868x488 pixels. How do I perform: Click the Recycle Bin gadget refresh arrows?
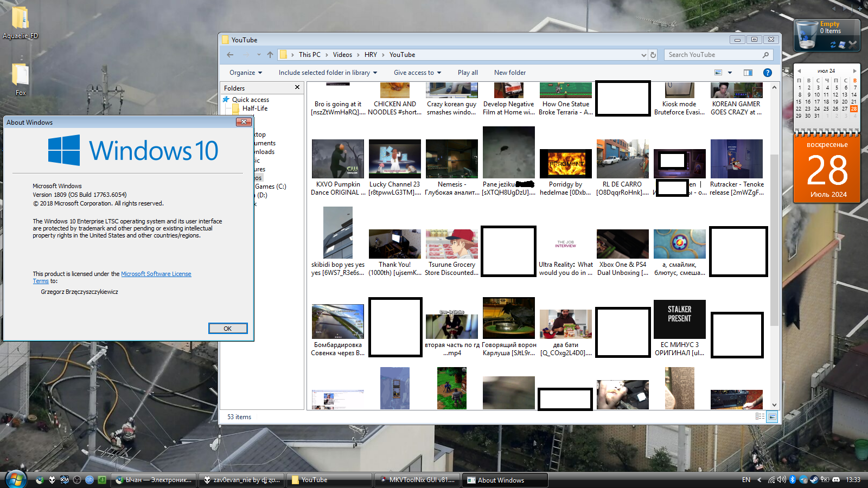[833, 45]
